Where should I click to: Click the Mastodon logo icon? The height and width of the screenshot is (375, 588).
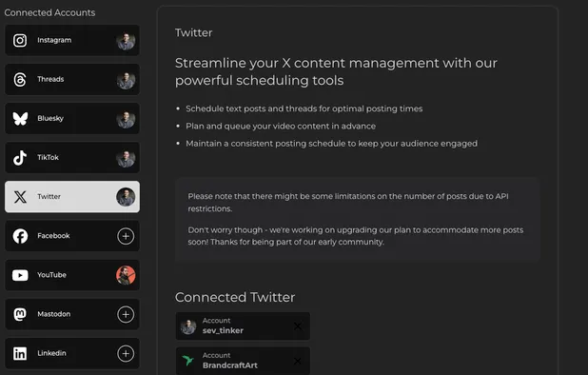[20, 314]
